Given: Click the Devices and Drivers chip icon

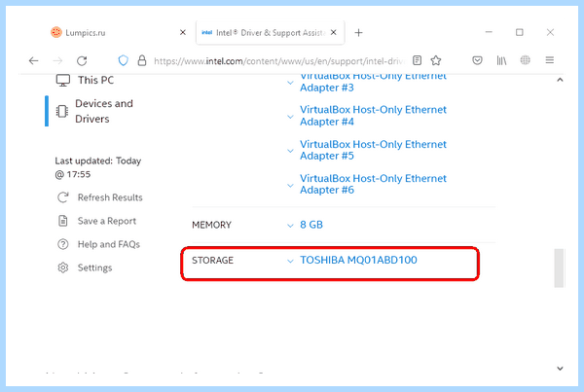Looking at the screenshot, I should (x=62, y=111).
